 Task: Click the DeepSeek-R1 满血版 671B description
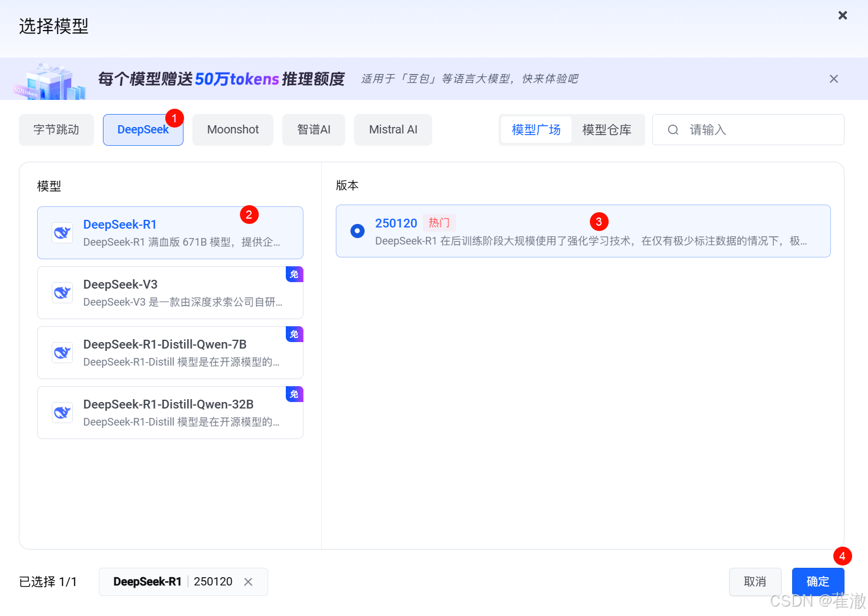point(182,242)
